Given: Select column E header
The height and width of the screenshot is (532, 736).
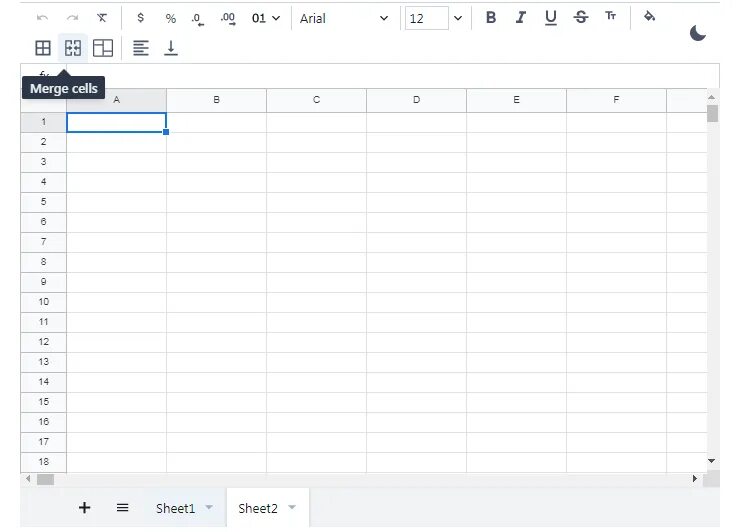Looking at the screenshot, I should [x=516, y=100].
